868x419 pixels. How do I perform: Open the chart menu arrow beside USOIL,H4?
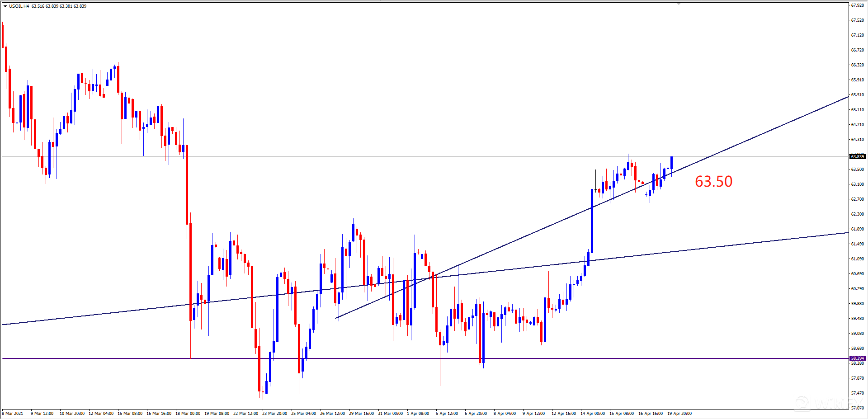click(x=5, y=6)
